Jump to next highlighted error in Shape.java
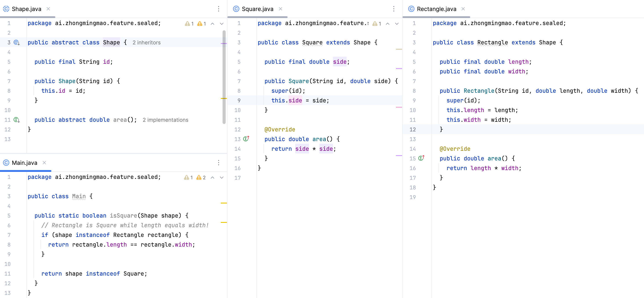The width and height of the screenshot is (644, 298). (x=221, y=24)
